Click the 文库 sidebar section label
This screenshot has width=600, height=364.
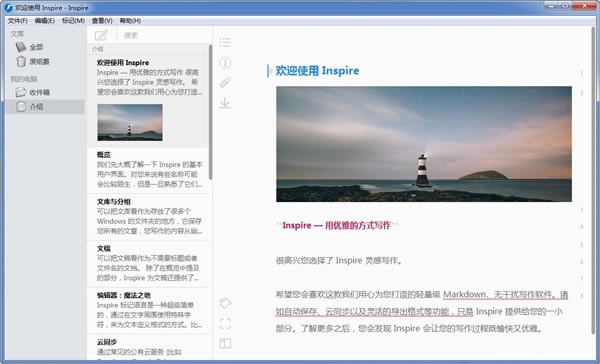(x=17, y=34)
